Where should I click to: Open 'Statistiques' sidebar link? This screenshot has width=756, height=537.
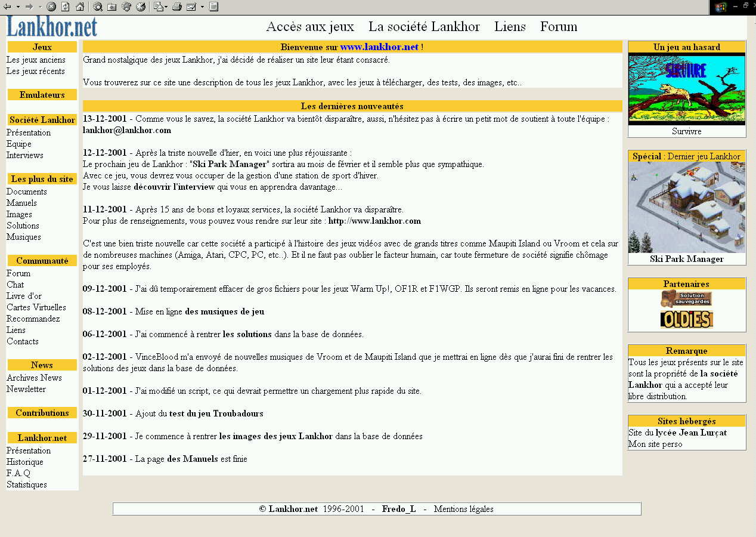(x=27, y=484)
